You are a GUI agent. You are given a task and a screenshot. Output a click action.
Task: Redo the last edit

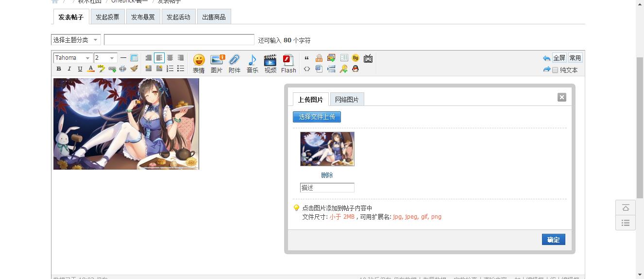click(546, 70)
